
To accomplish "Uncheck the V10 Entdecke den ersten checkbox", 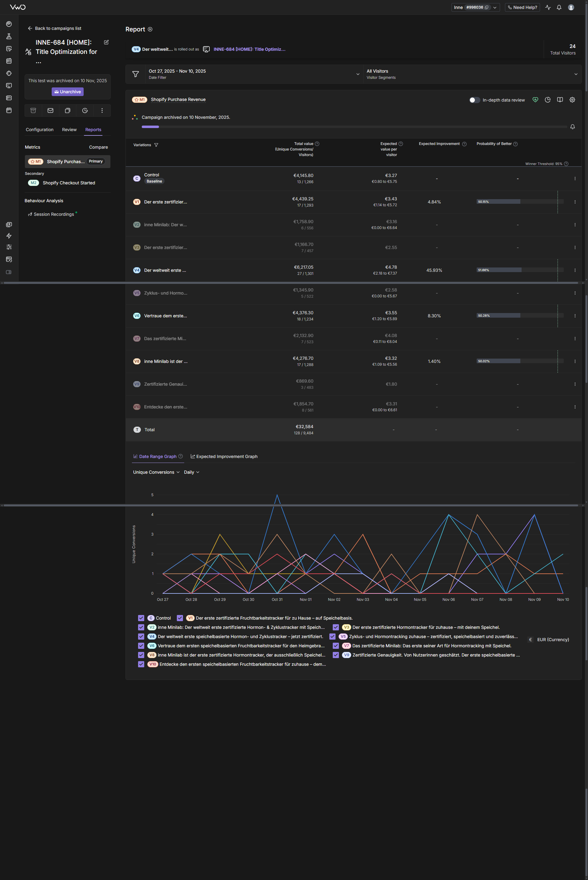I will (141, 664).
